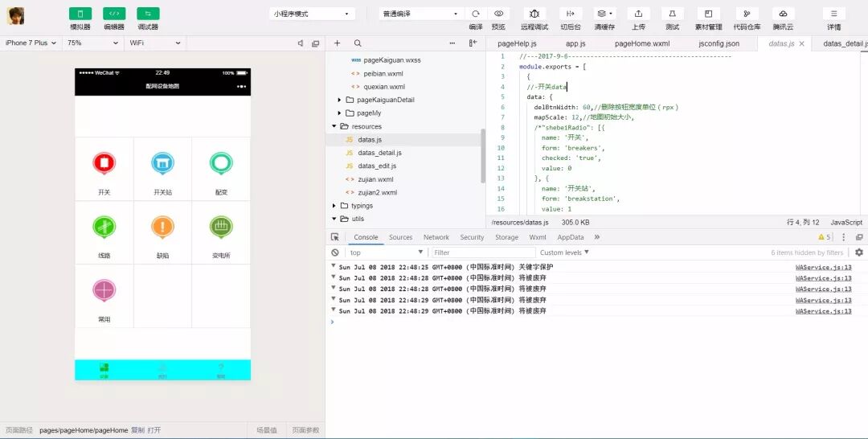Click the preview eye icon
Screen dimensions: 868x439
499,14
